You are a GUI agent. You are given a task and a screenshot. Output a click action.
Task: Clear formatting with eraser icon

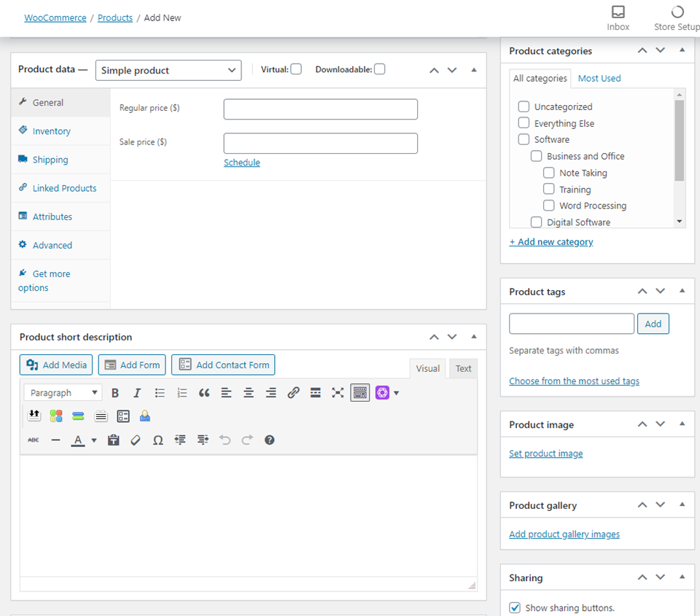click(136, 440)
